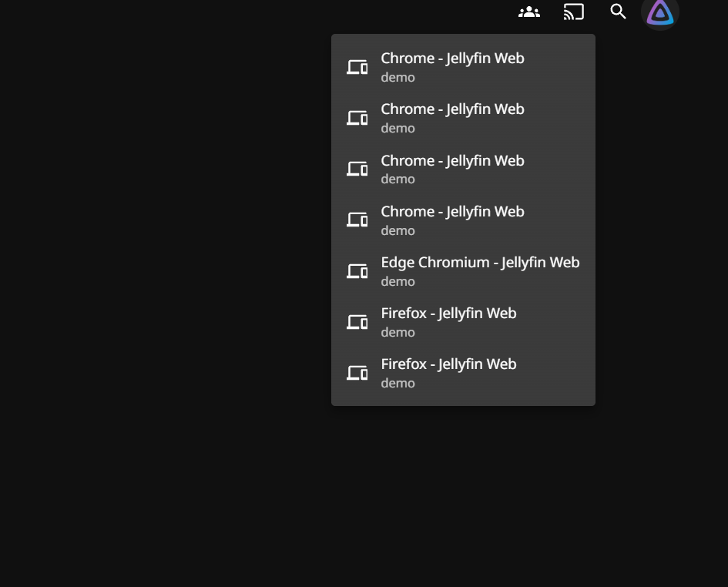
Task: Select Edge Chromium - Jellyfin Web device
Action: click(x=463, y=271)
